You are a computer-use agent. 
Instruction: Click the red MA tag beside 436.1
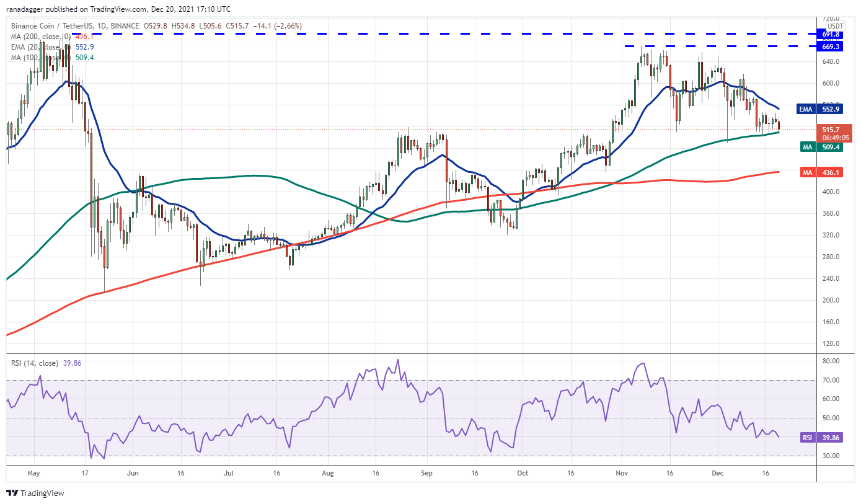[806, 172]
